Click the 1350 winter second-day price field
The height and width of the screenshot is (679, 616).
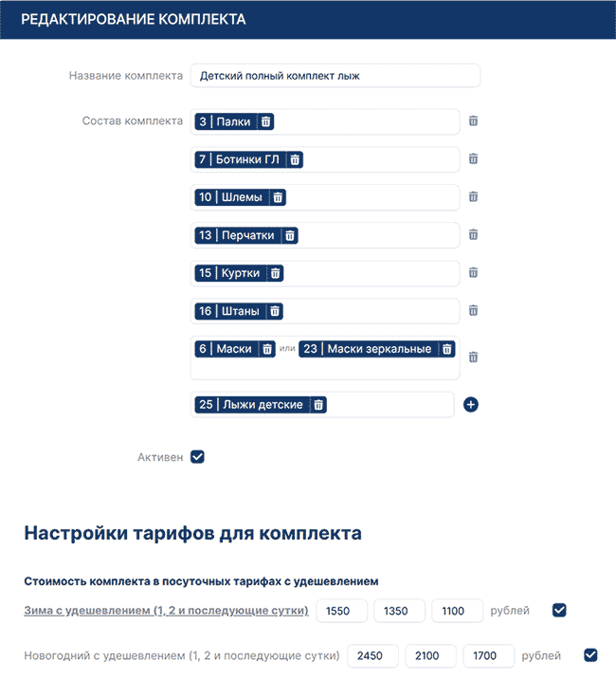click(400, 611)
